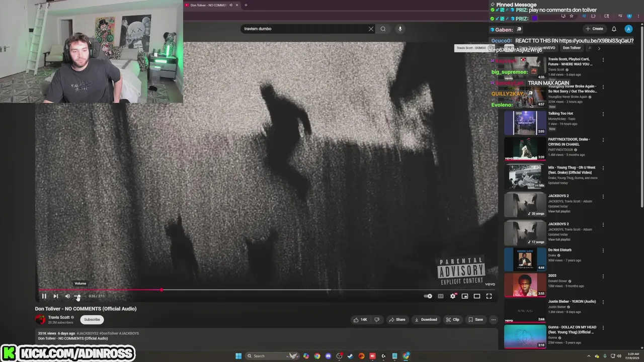Show hidden system tray icons
This screenshot has height=362, width=644.
(589, 356)
